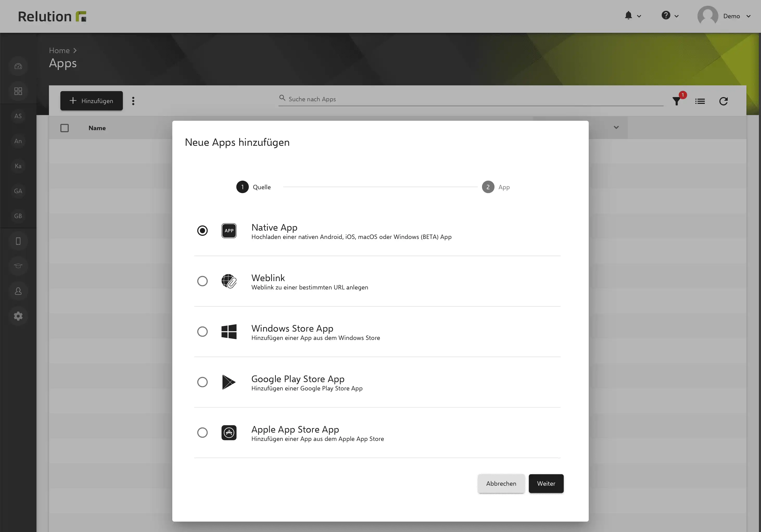
Task: Click the Native App icon
Action: (x=229, y=231)
